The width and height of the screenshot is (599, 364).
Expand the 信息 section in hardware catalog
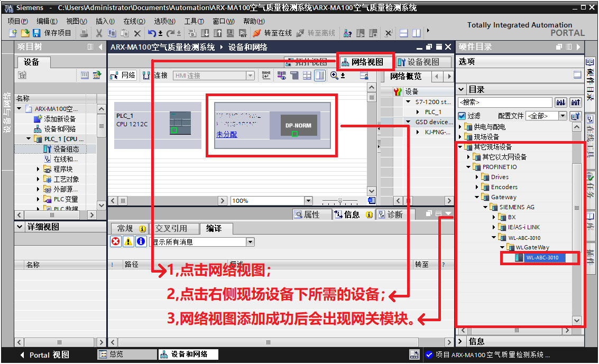point(460,341)
